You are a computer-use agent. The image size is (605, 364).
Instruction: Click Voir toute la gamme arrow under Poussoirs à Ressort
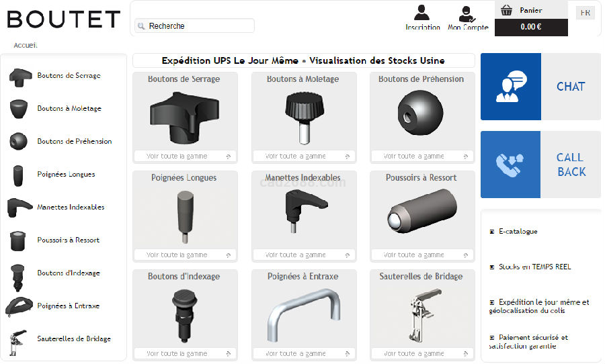(466, 255)
